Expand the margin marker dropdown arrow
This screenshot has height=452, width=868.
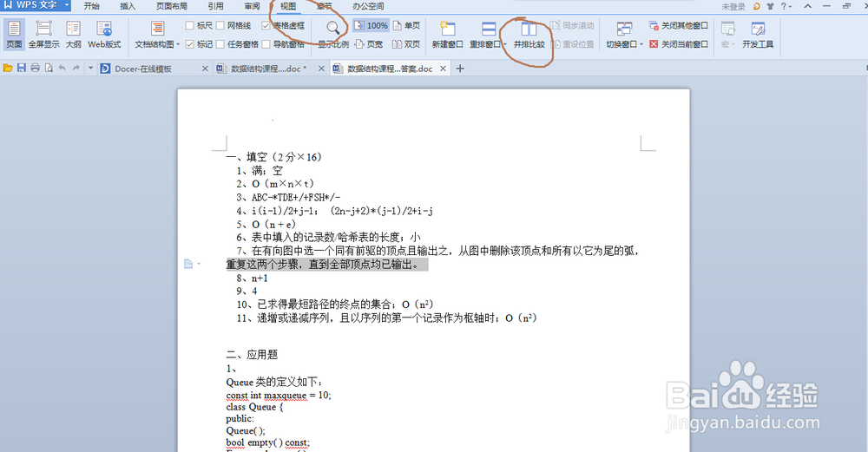pos(199,264)
